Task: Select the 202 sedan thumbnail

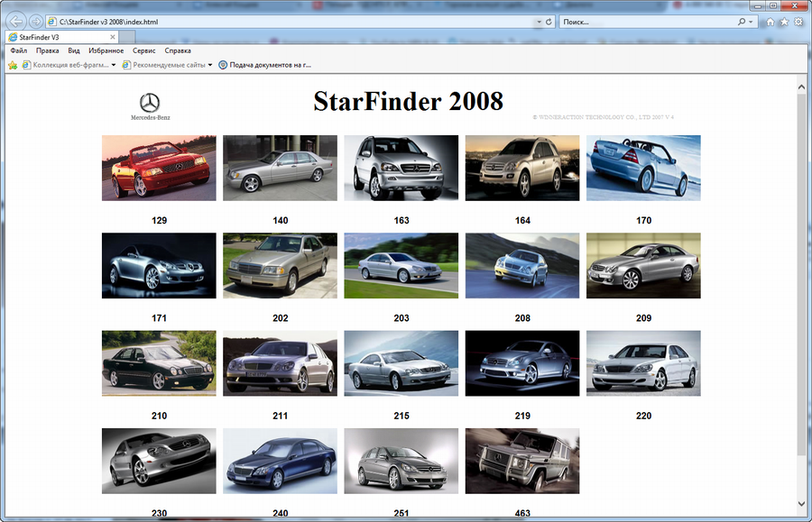Action: click(x=281, y=265)
